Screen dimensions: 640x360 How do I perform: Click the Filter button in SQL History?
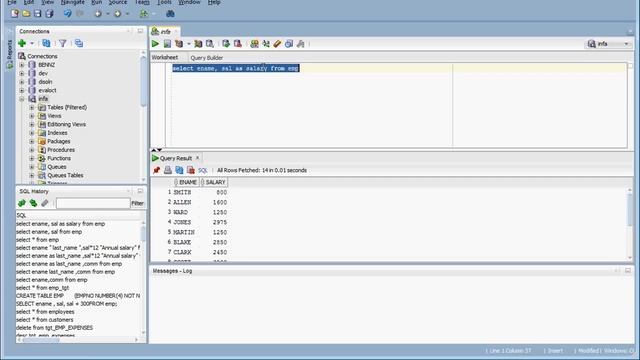(137, 203)
